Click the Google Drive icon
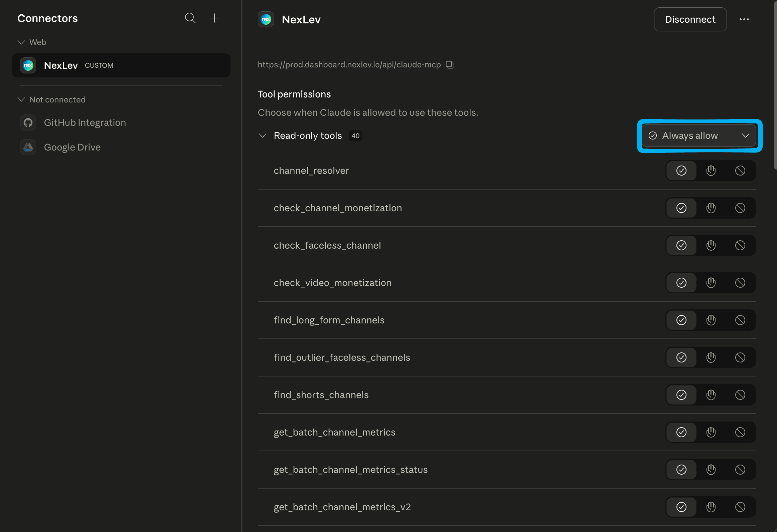This screenshot has height=532, width=777. 28,147
